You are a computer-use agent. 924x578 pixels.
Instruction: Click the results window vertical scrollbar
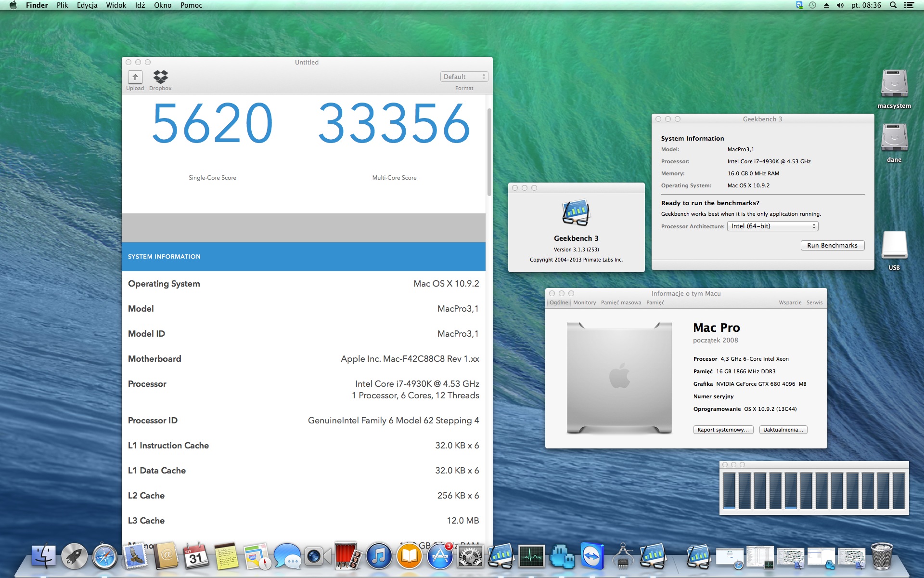pos(489,152)
